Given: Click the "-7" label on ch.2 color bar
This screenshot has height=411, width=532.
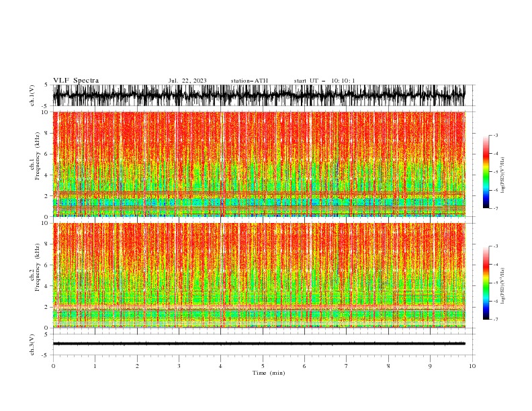Looking at the screenshot, I should (x=495, y=320).
